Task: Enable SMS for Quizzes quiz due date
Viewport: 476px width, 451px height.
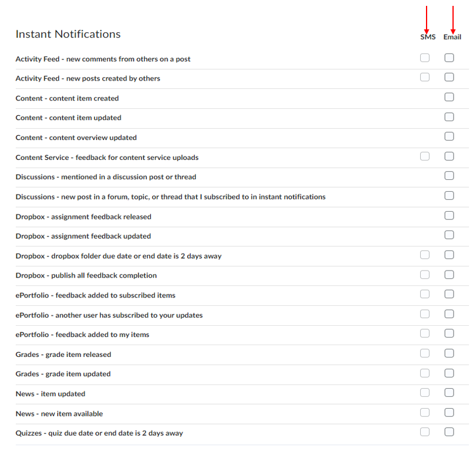Action: tap(425, 432)
